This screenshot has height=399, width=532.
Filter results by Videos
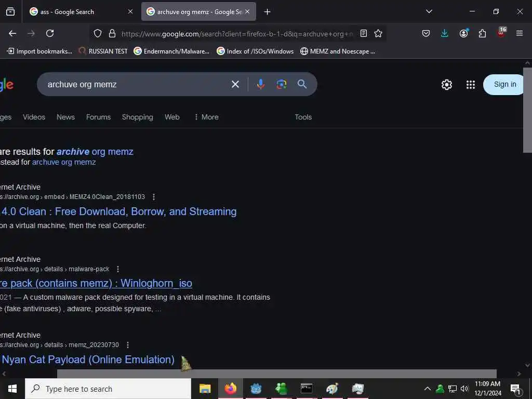point(34,117)
